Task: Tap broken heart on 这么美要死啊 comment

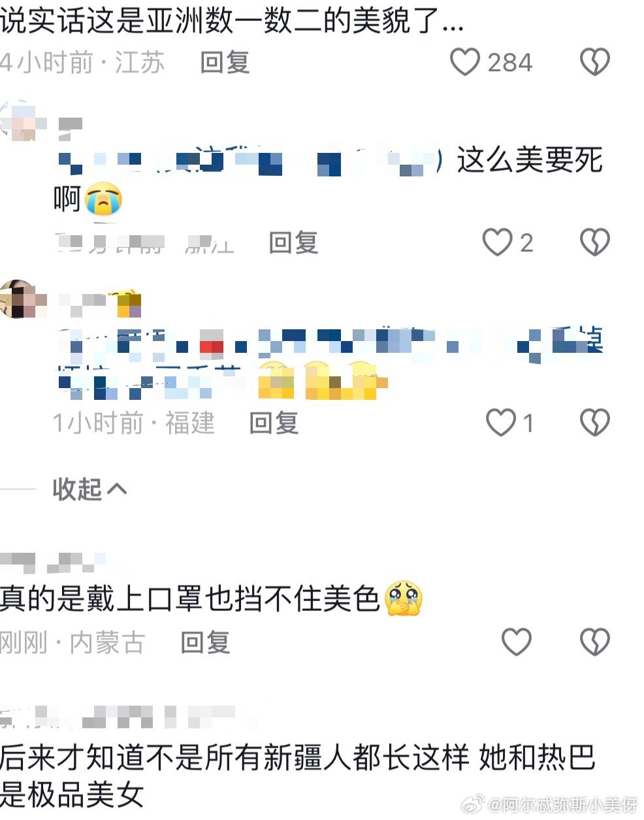Action: pyautogui.click(x=594, y=242)
